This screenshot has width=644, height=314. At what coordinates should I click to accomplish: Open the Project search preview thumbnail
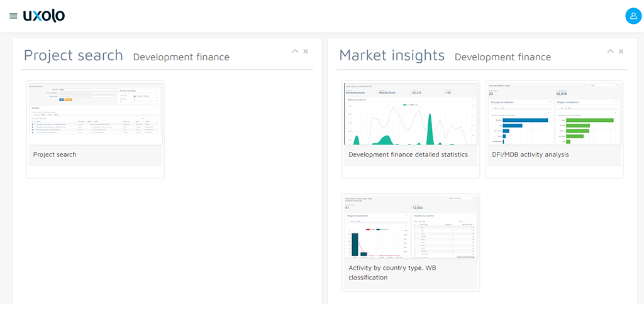click(95, 114)
